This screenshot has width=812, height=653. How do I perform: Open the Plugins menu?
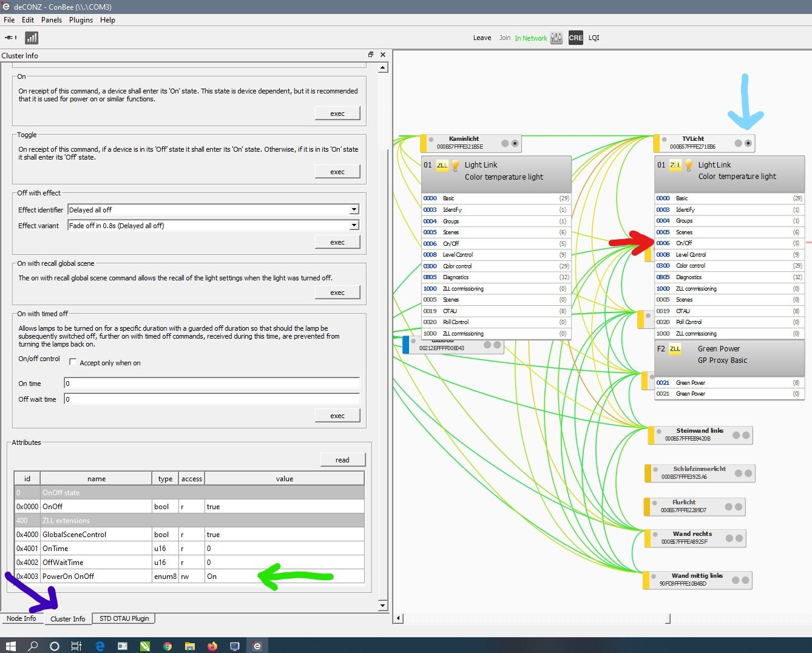tap(81, 20)
